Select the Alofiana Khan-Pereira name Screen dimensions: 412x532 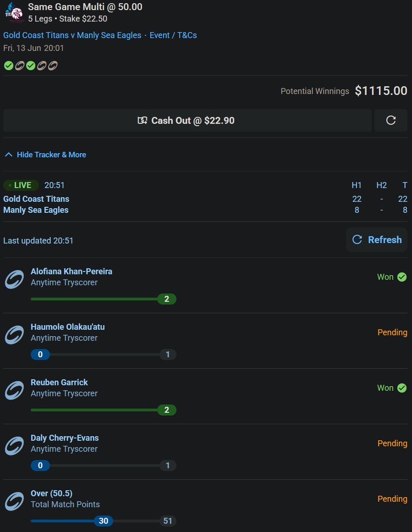pyautogui.click(x=71, y=272)
